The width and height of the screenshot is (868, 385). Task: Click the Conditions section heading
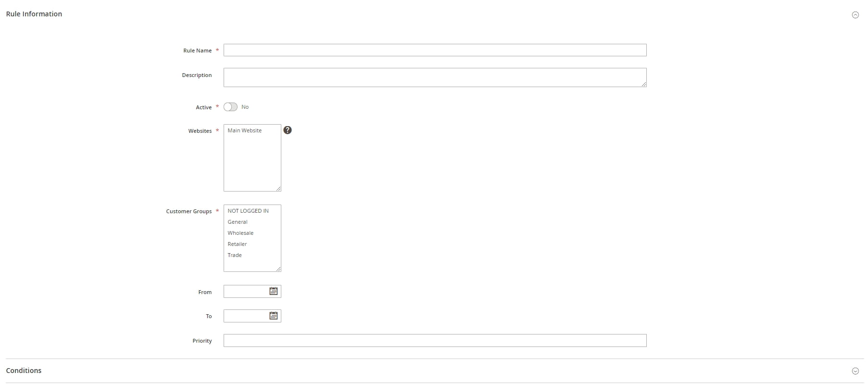(x=24, y=371)
